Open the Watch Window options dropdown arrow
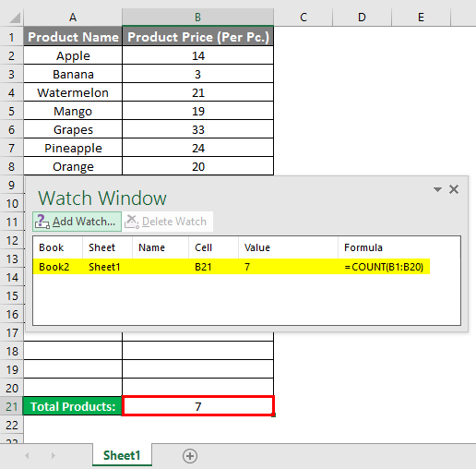 pyautogui.click(x=437, y=189)
